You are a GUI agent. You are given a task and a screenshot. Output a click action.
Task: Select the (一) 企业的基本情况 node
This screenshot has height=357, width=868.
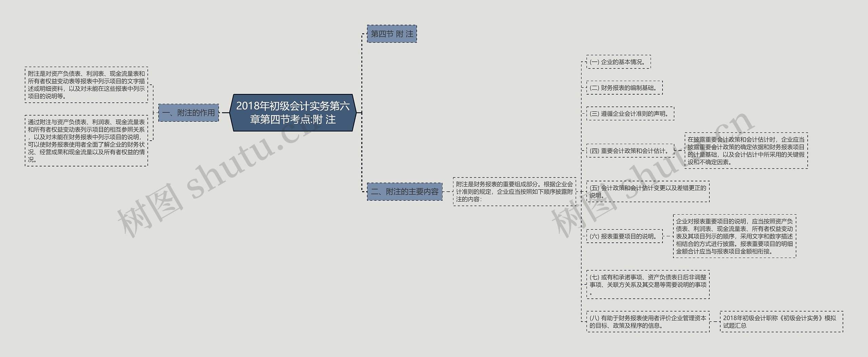(618, 62)
